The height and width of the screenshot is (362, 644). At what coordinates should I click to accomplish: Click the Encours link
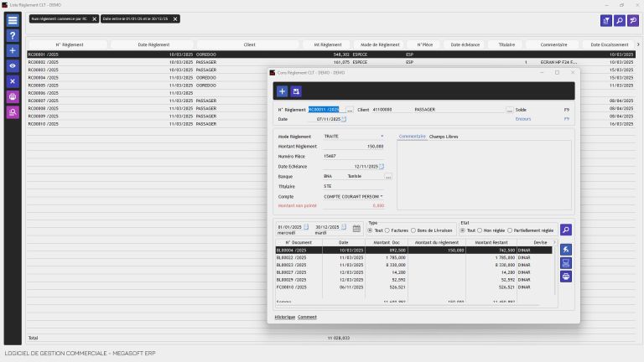click(x=523, y=119)
